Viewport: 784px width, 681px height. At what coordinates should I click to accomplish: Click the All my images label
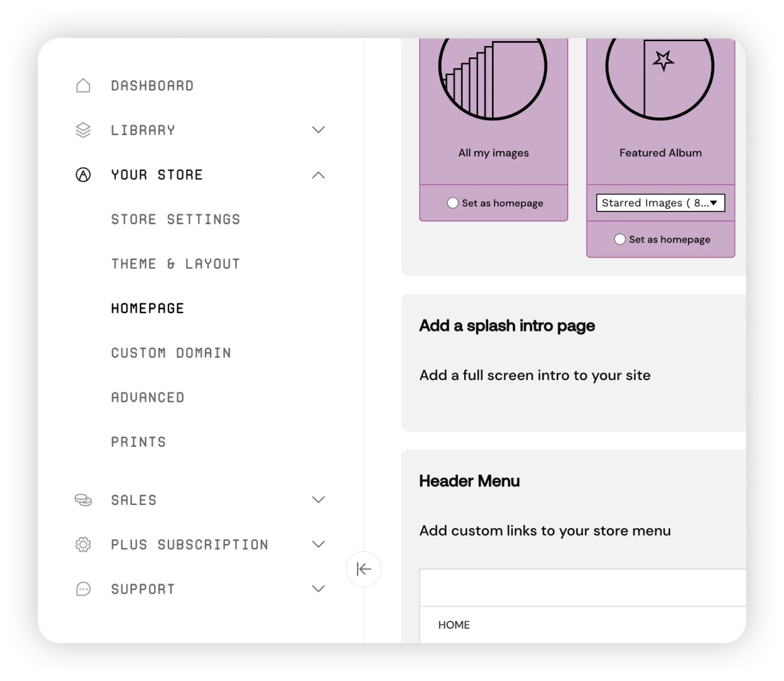point(493,153)
